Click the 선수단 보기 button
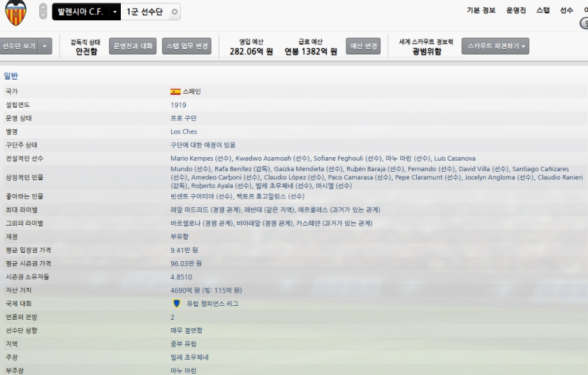 19,46
